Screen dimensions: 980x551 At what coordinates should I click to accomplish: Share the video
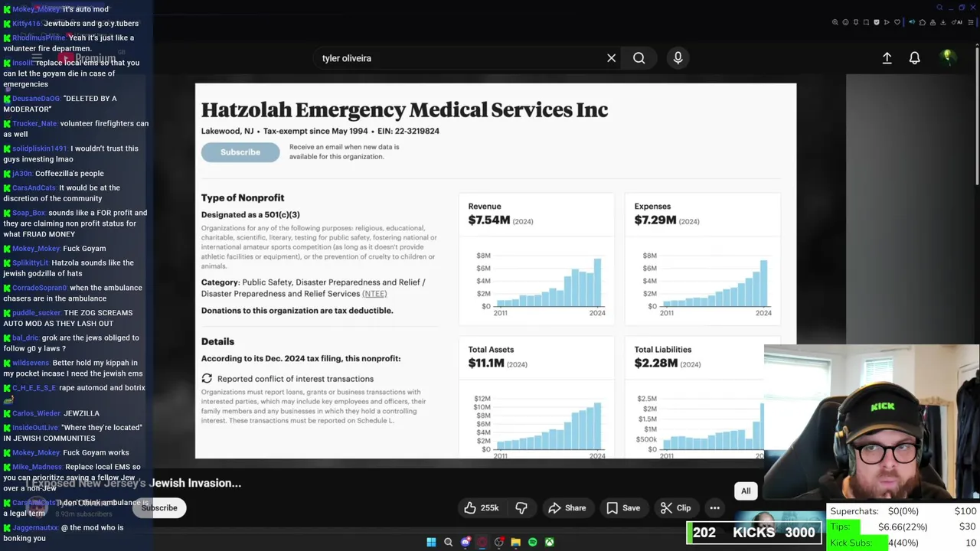(567, 507)
